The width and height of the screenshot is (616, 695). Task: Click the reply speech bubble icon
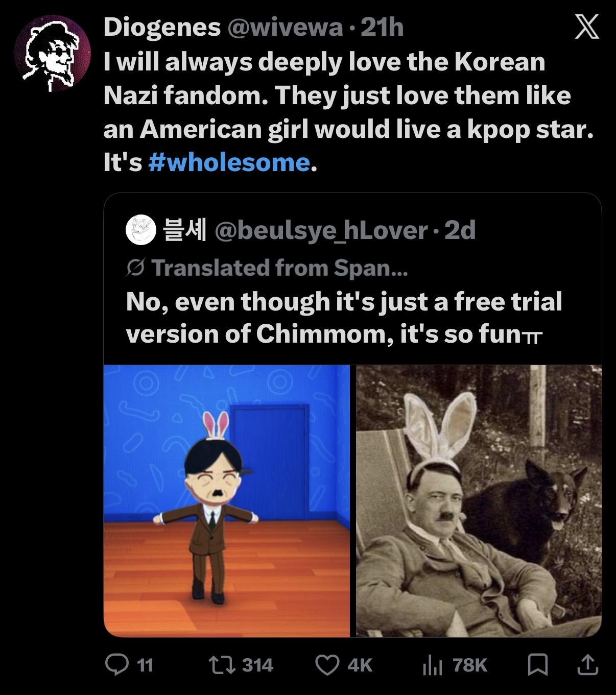116,664
